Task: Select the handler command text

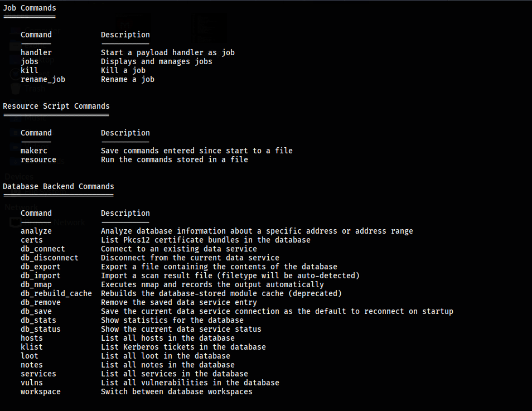Action: (36, 52)
